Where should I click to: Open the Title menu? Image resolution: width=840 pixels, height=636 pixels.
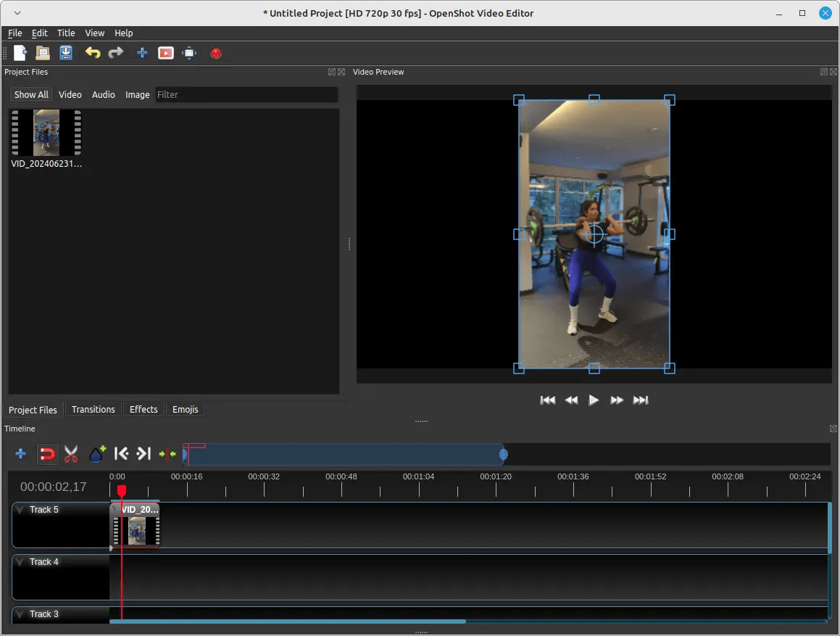tap(66, 33)
